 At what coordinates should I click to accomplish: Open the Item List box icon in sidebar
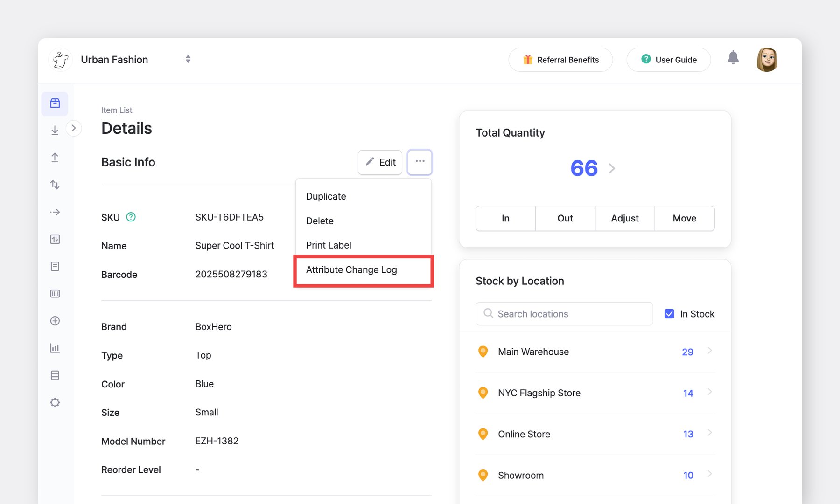[x=55, y=104]
